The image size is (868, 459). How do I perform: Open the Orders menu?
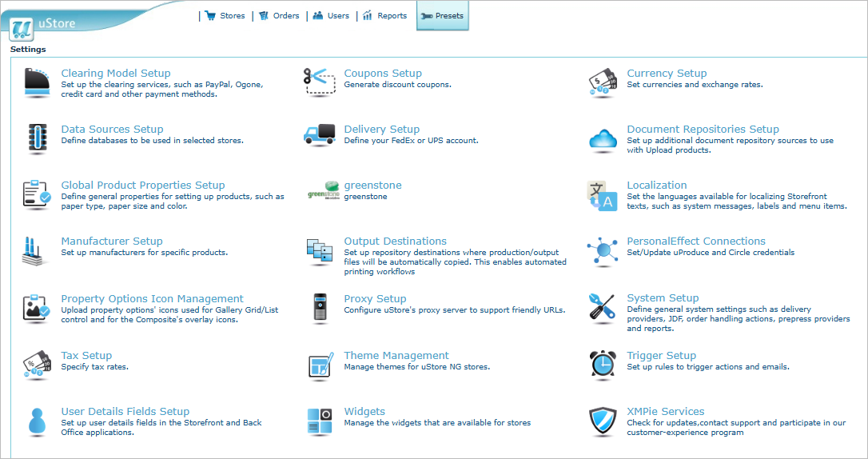click(279, 16)
